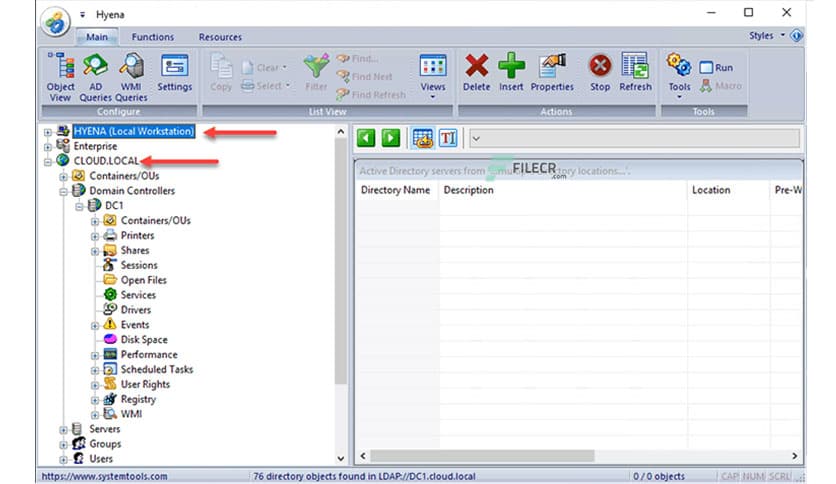Viewport: 836px width, 484px height.
Task: Collapse the CLOUD.LOCAL node
Action: tap(47, 162)
